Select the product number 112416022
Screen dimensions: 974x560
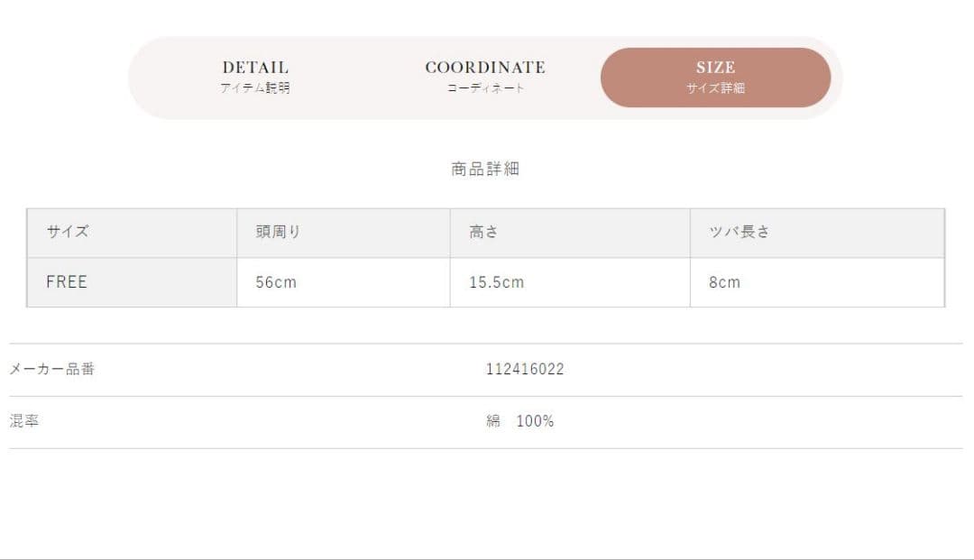tap(525, 370)
